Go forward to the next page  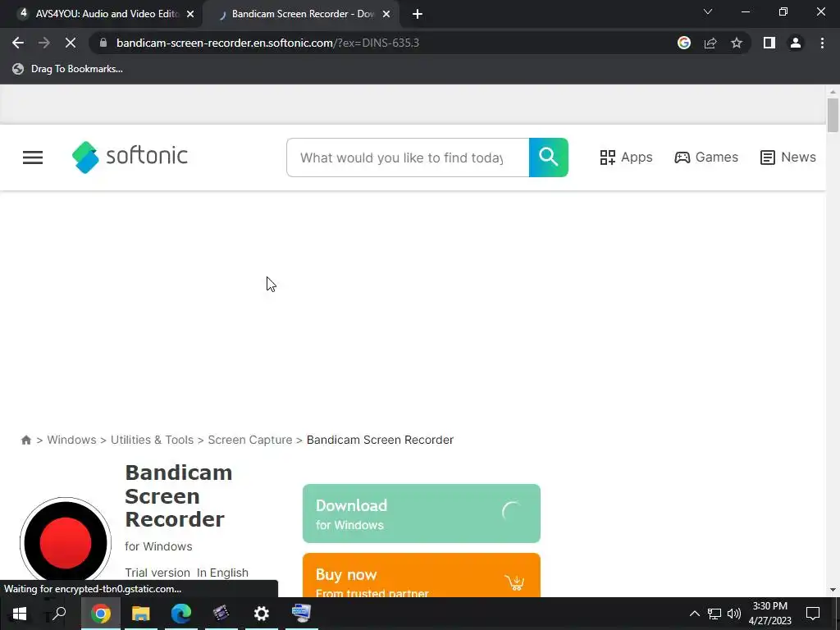click(x=44, y=43)
